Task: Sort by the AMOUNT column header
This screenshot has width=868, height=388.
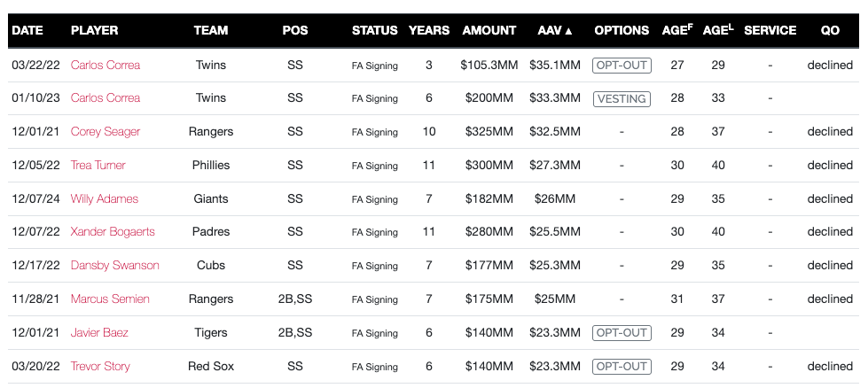Action: pos(489,30)
